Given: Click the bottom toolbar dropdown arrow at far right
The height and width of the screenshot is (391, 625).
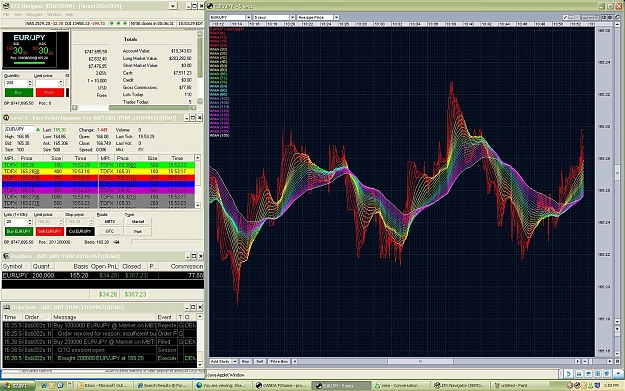Looking at the screenshot, I should pyautogui.click(x=618, y=374).
